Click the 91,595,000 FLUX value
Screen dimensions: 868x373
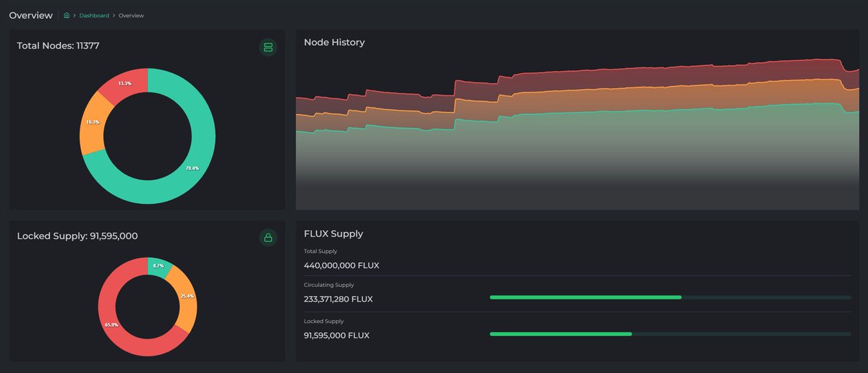pos(336,335)
